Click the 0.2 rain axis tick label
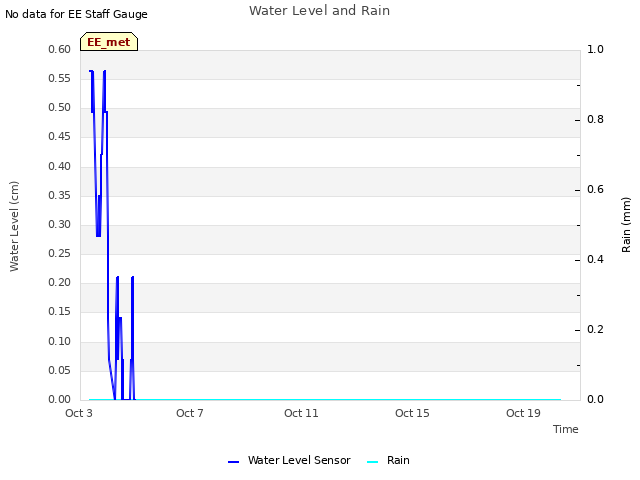The width and height of the screenshot is (640, 480). click(596, 329)
